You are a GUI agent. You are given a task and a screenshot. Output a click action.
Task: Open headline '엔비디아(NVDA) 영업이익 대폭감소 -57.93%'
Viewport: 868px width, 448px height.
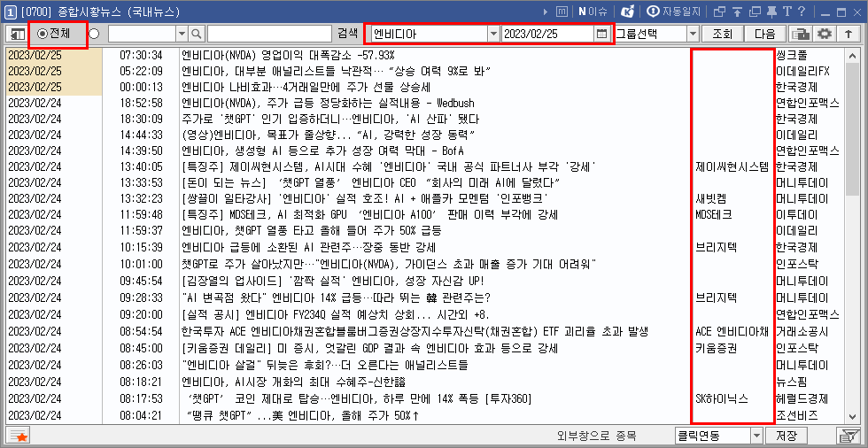click(288, 55)
